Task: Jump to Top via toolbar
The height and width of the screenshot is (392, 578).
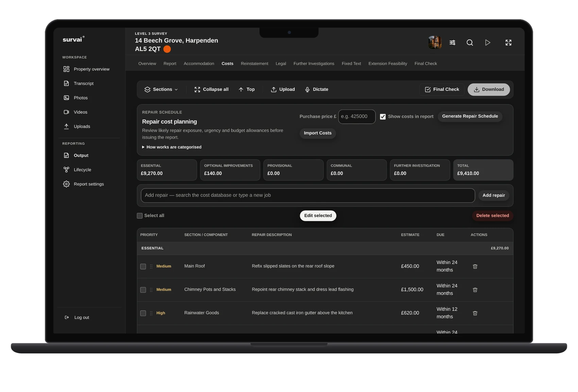Action: click(247, 89)
